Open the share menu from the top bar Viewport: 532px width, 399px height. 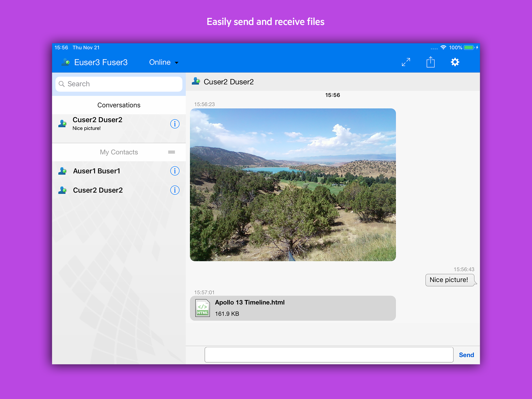tap(431, 62)
